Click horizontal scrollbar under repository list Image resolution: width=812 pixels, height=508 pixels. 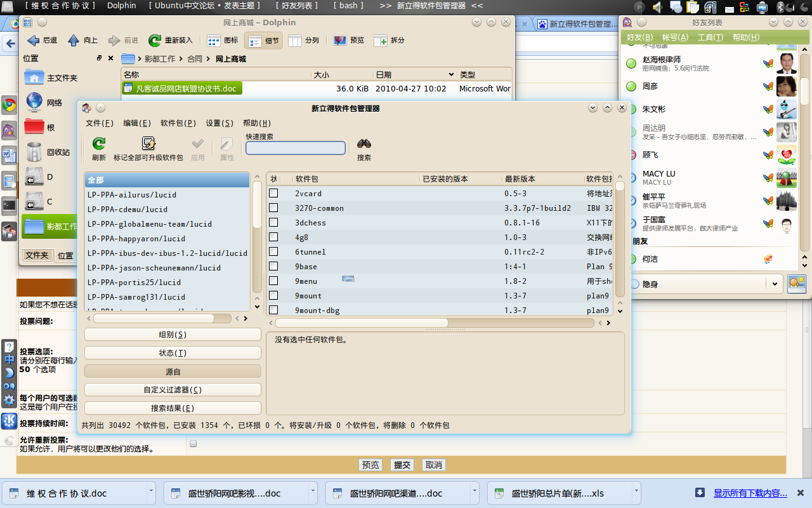154,319
